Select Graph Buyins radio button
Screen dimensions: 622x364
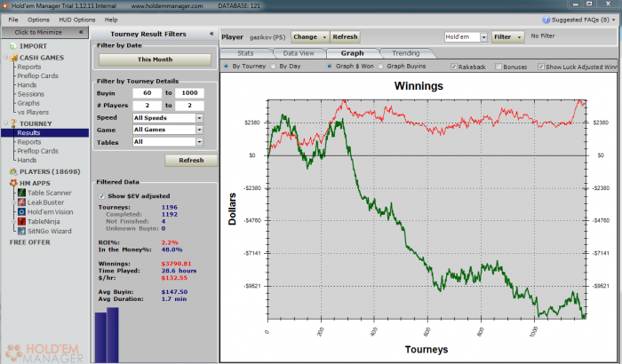381,67
